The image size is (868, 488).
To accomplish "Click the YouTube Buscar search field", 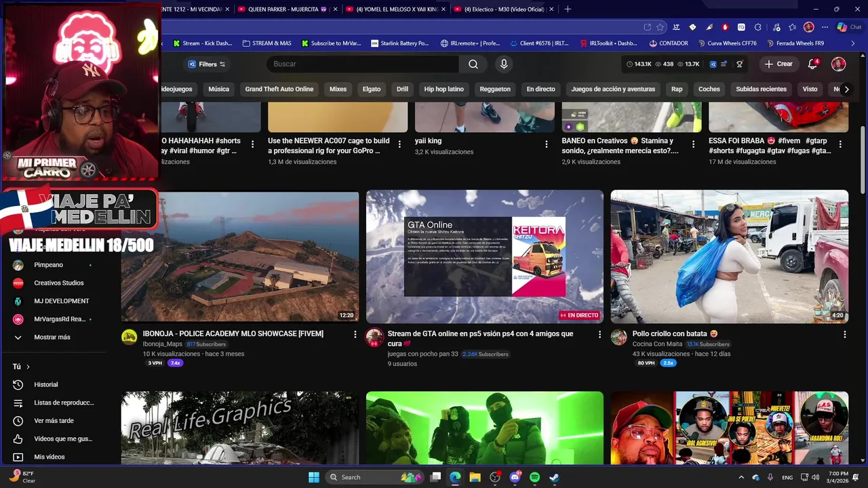I will pyautogui.click(x=363, y=64).
